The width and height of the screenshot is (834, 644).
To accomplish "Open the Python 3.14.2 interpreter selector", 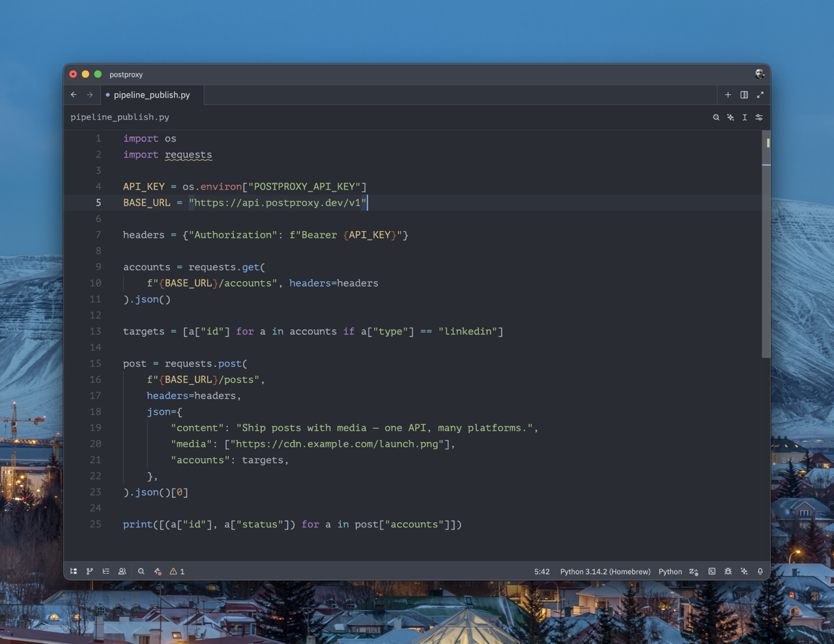I will pos(605,571).
